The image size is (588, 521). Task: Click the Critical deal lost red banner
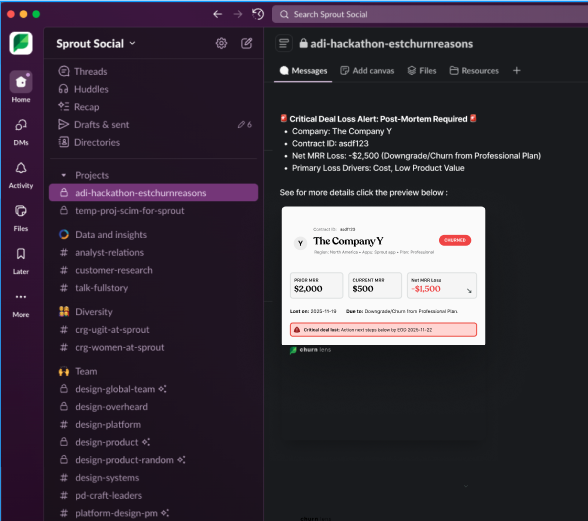click(383, 330)
